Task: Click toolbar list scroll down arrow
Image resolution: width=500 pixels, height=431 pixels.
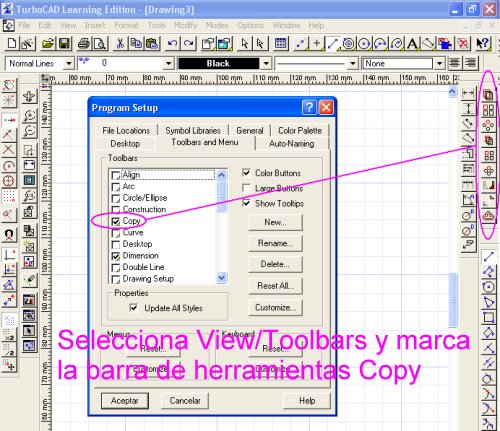Action: coord(222,278)
